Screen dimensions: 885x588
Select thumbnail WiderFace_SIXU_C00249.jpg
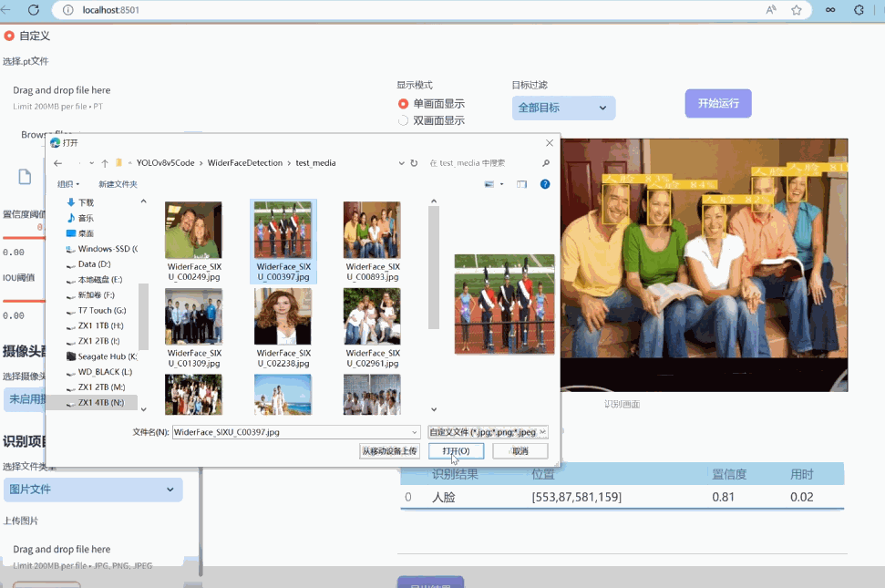(x=193, y=230)
